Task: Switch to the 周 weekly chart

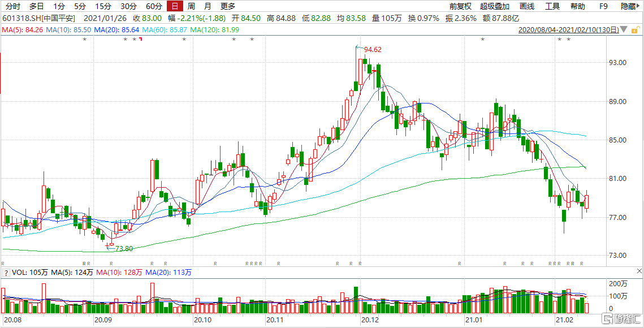Action: pyautogui.click(x=191, y=6)
